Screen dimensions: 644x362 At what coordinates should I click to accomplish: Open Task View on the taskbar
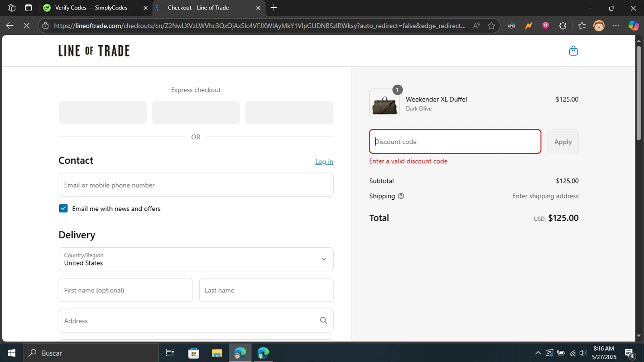coord(170,353)
